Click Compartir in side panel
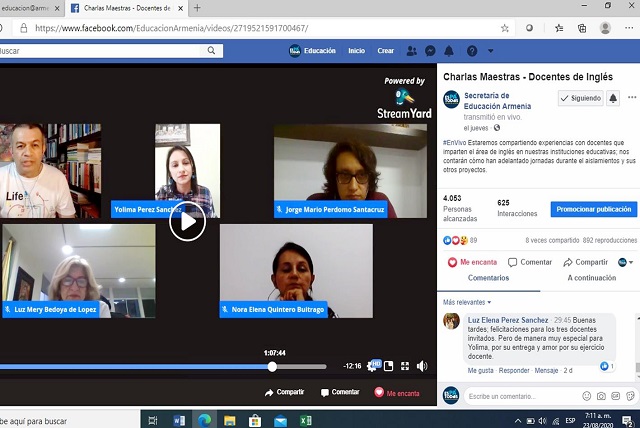 tap(586, 262)
